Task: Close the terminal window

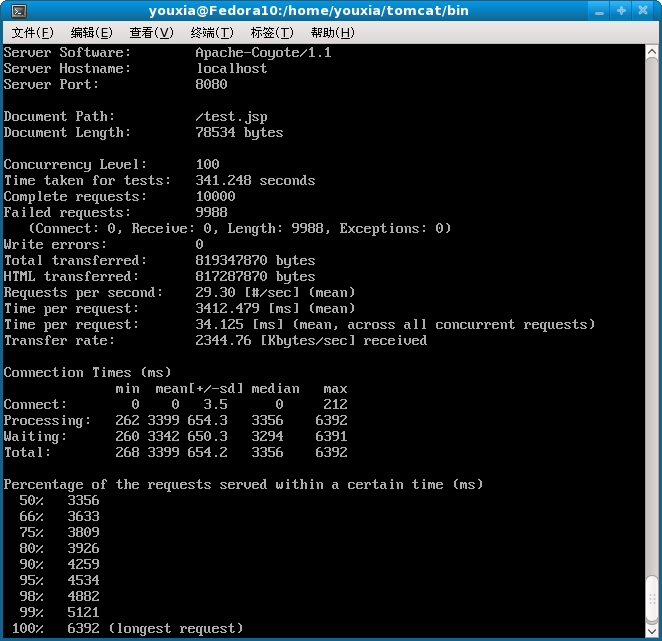Action: 643,11
